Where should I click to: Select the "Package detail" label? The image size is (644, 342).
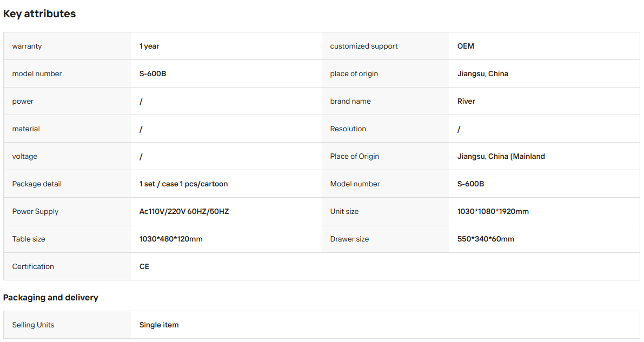point(37,184)
